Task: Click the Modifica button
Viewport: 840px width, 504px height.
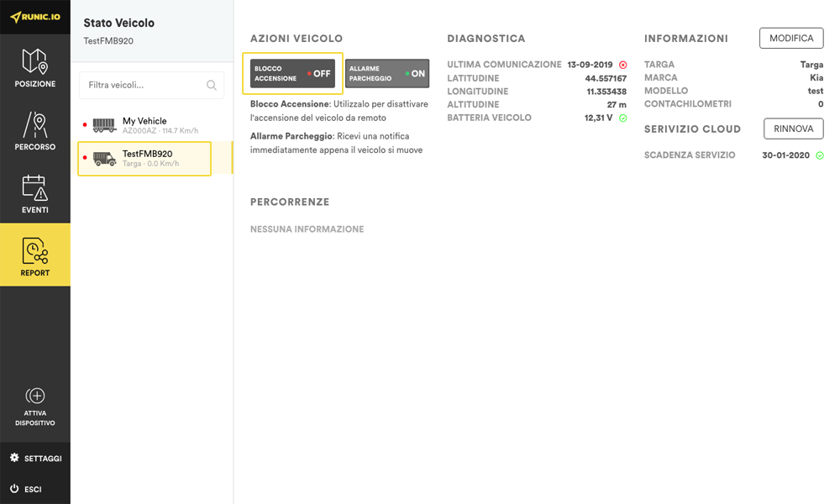Action: [x=791, y=39]
